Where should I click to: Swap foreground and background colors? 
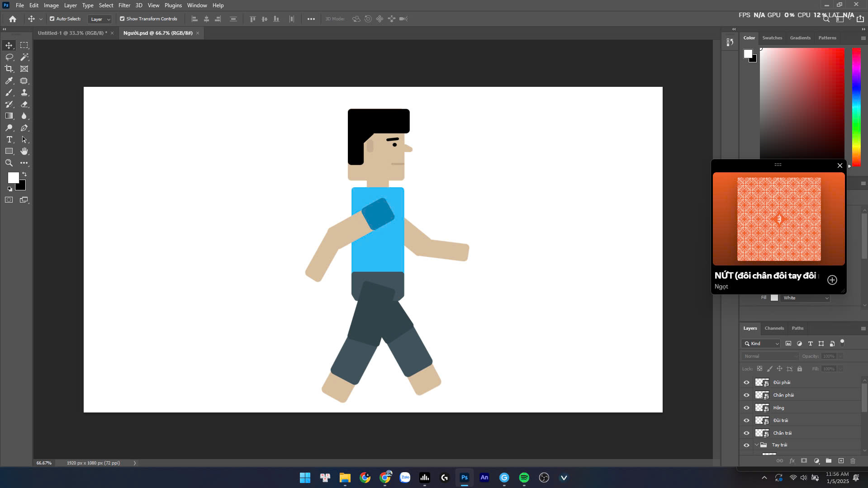(x=24, y=174)
